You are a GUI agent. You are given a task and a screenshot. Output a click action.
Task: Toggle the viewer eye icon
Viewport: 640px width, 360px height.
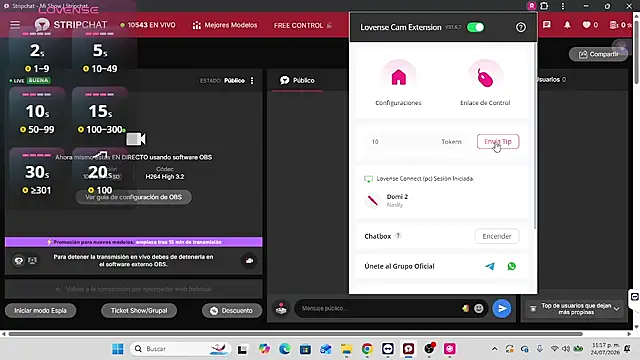click(19, 260)
